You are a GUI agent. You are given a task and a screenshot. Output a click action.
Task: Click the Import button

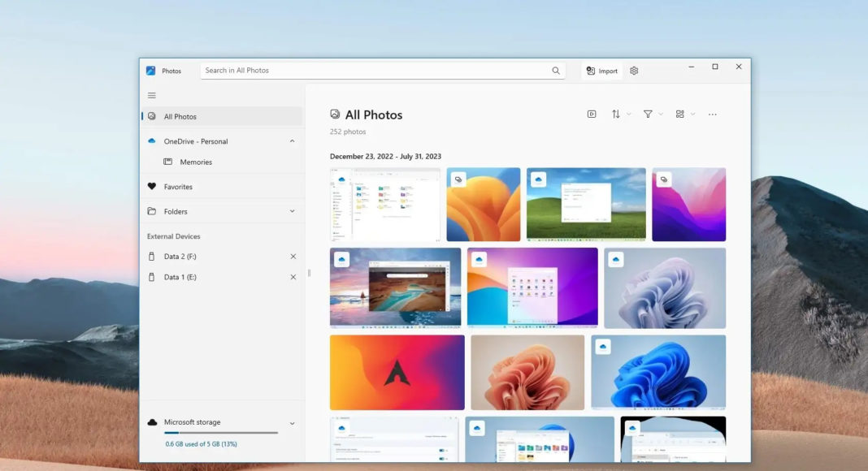[x=601, y=71]
